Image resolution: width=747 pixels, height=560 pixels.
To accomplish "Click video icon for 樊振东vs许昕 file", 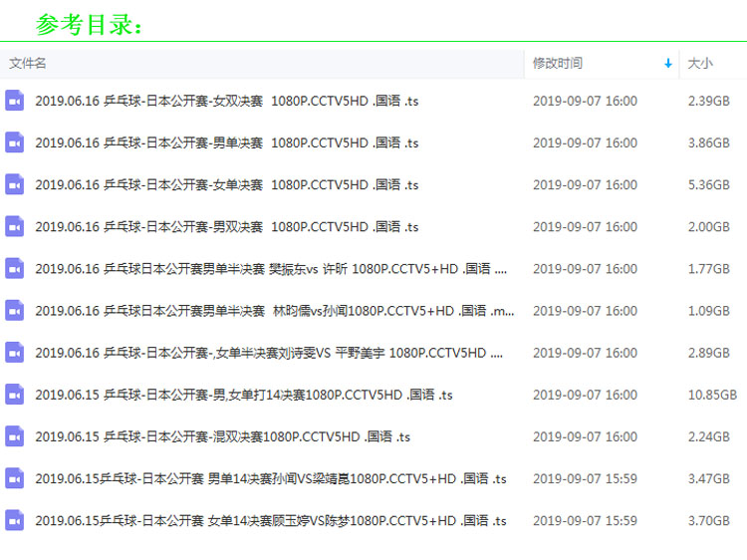I will click(x=15, y=268).
